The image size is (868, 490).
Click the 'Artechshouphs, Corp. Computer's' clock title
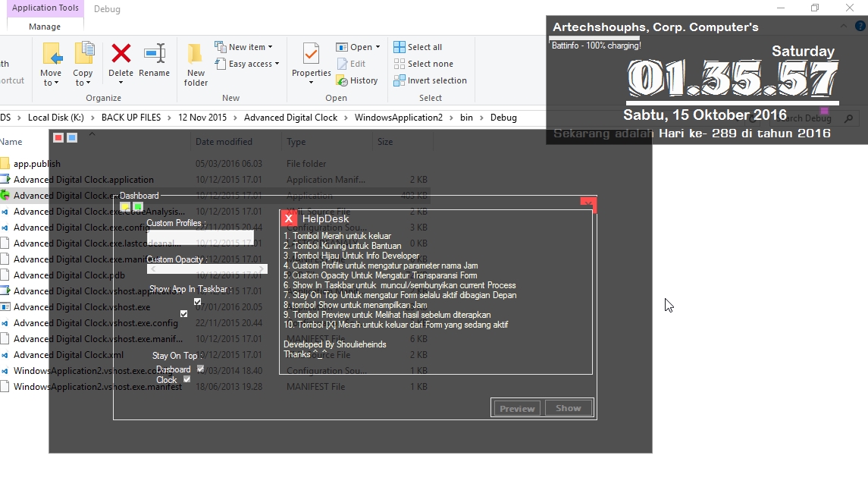(656, 27)
